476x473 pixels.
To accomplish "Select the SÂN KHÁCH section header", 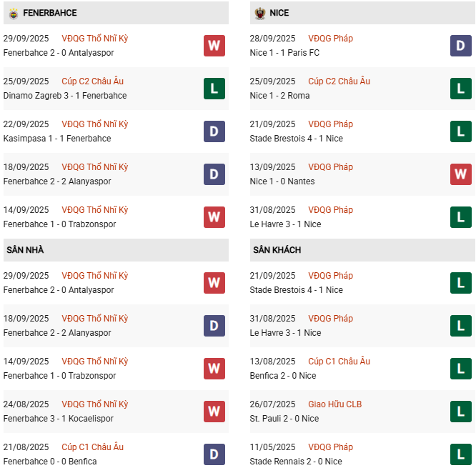I will [x=277, y=250].
